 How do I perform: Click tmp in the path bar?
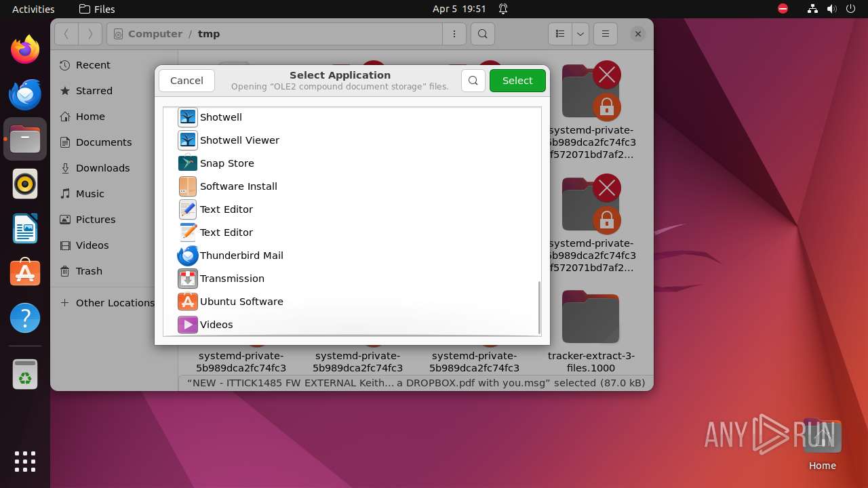[209, 34]
